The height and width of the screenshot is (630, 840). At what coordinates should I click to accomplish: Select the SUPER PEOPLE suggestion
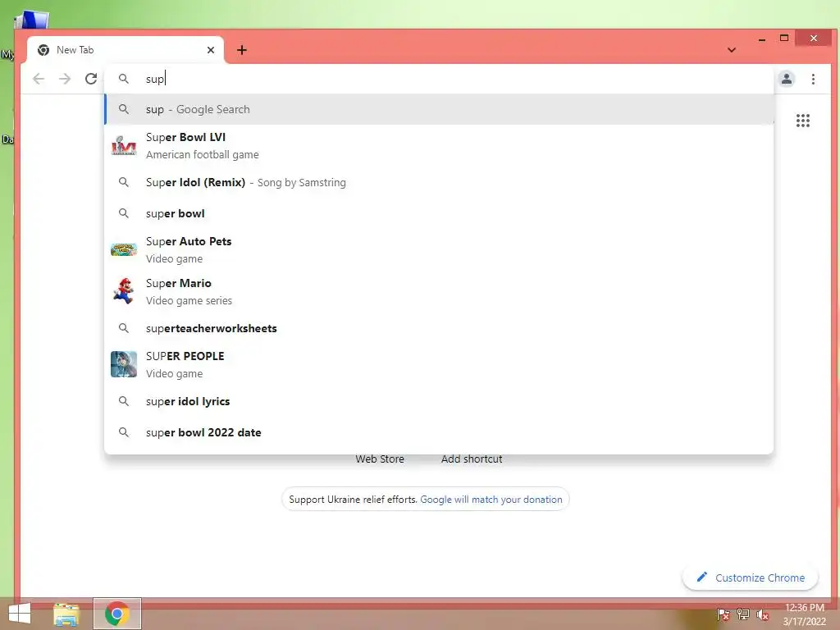[440, 364]
